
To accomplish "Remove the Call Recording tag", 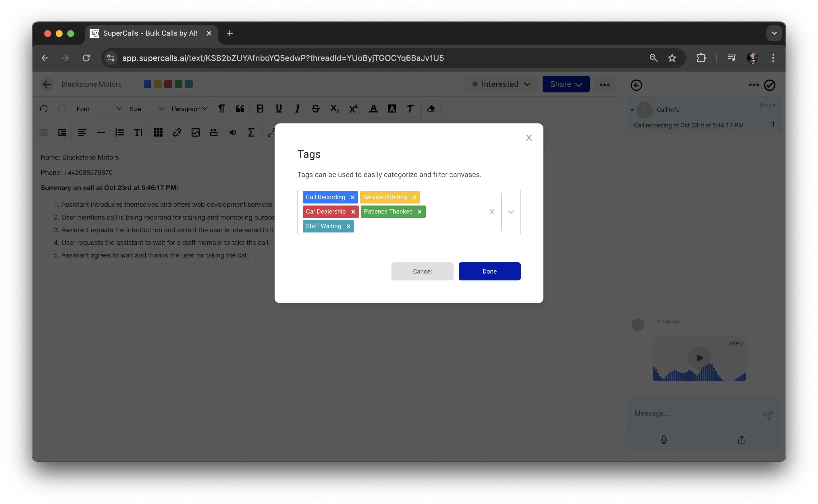I will tap(352, 197).
